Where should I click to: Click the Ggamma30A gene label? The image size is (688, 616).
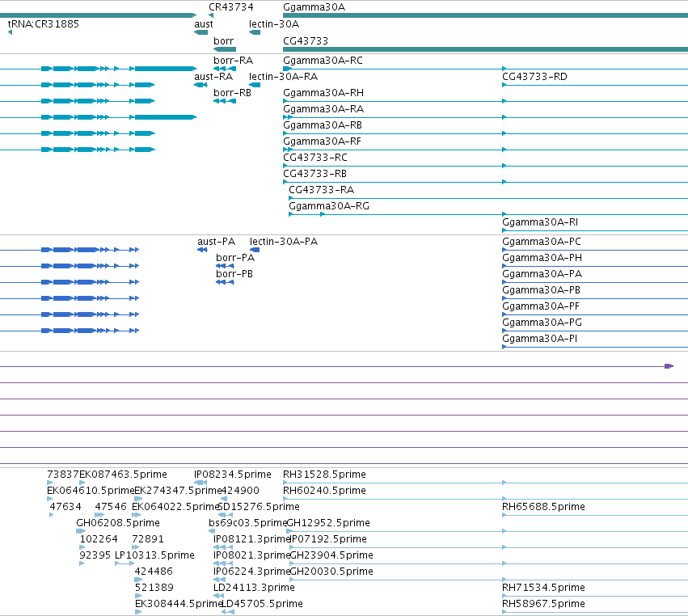[x=314, y=7]
